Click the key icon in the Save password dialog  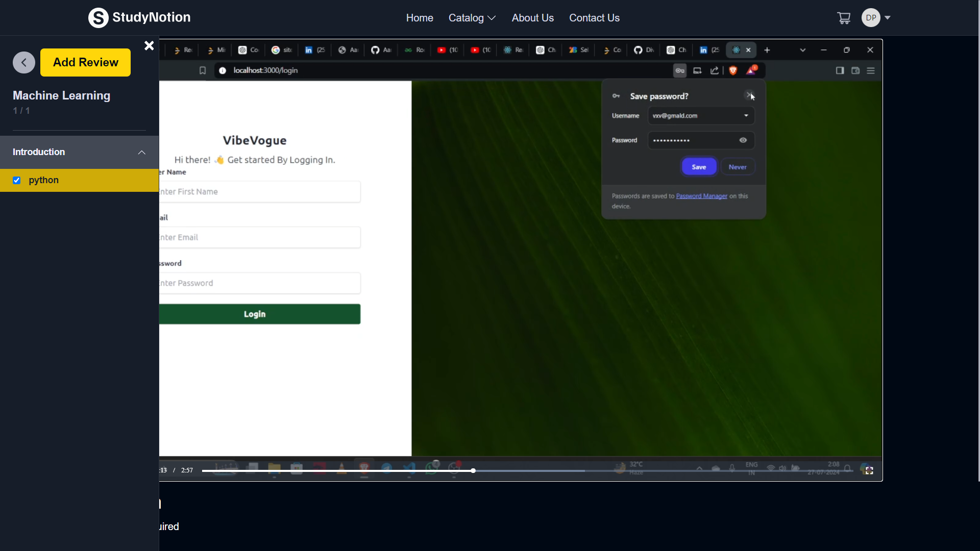pos(616,96)
